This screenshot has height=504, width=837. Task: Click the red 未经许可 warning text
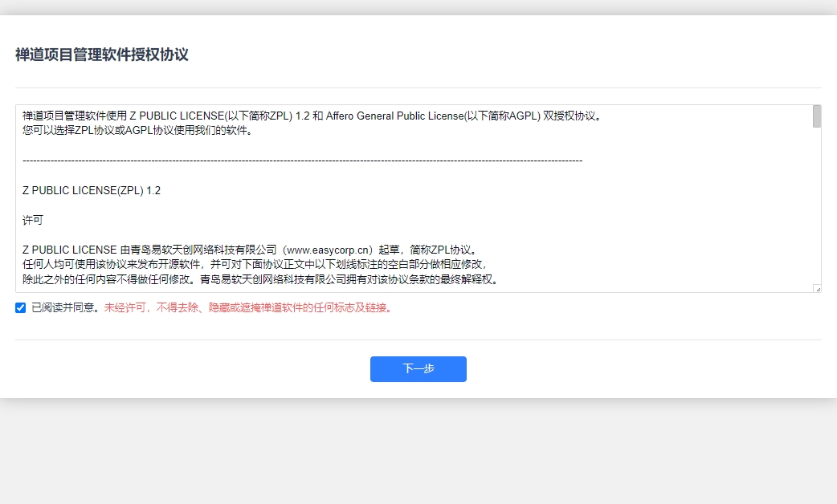click(x=249, y=307)
